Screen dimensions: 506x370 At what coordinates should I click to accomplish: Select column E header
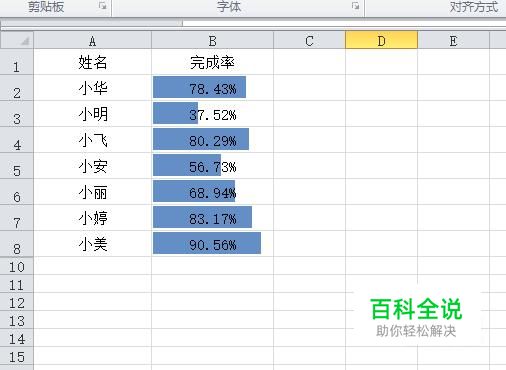point(454,40)
